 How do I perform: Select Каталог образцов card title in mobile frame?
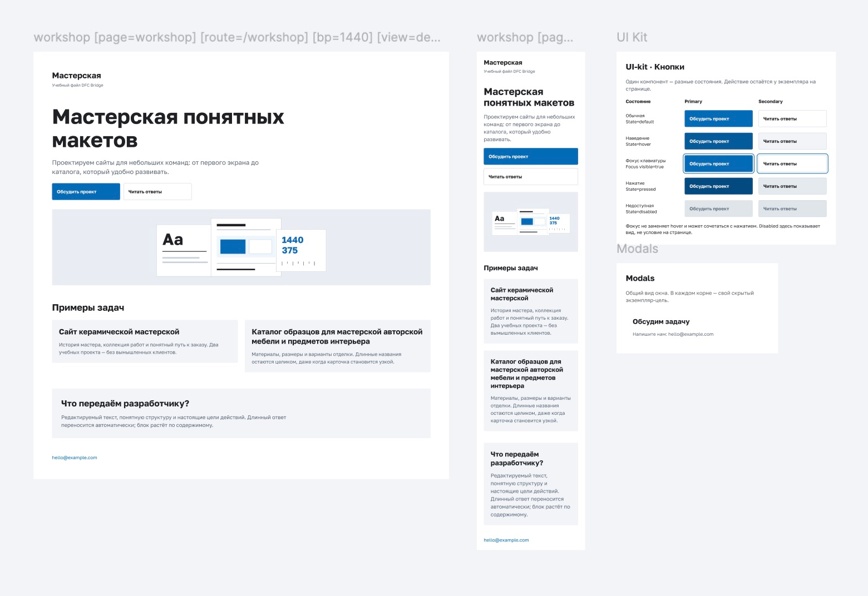(x=527, y=374)
